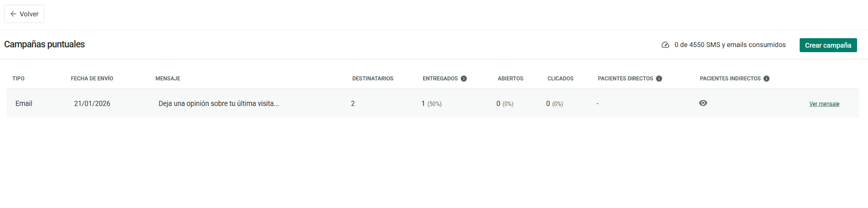Click the Clicados column header
This screenshot has width=868, height=208.
pos(560,79)
